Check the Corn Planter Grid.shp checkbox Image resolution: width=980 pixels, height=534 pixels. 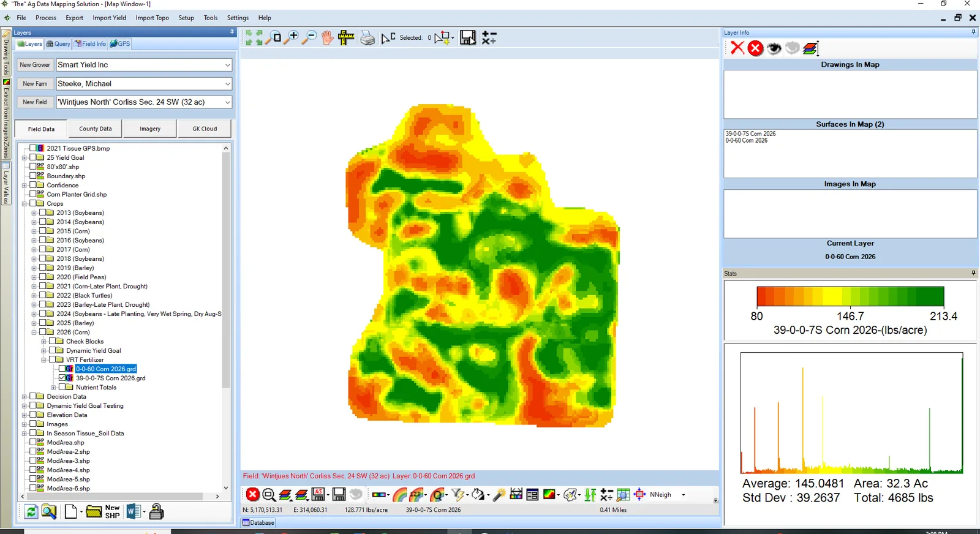[x=33, y=194]
